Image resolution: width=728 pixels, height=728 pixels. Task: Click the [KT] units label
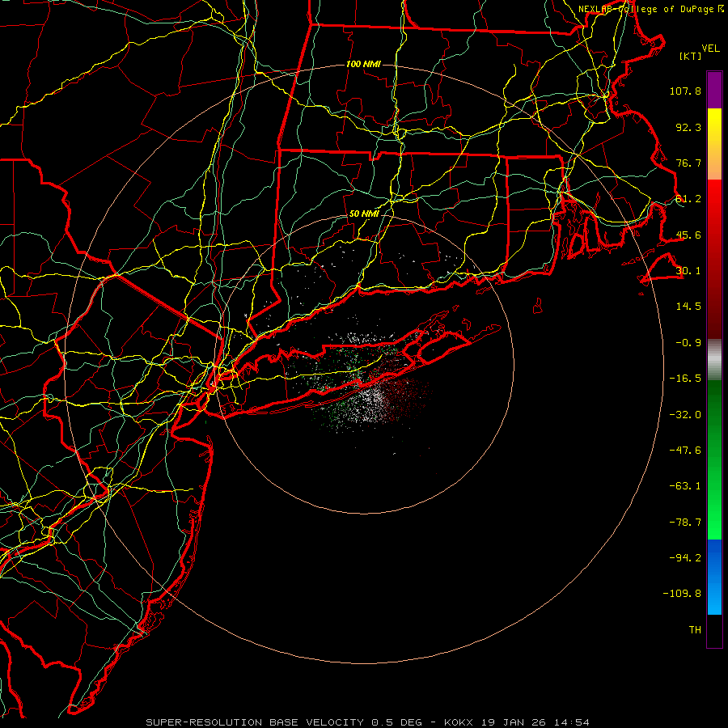click(x=691, y=56)
